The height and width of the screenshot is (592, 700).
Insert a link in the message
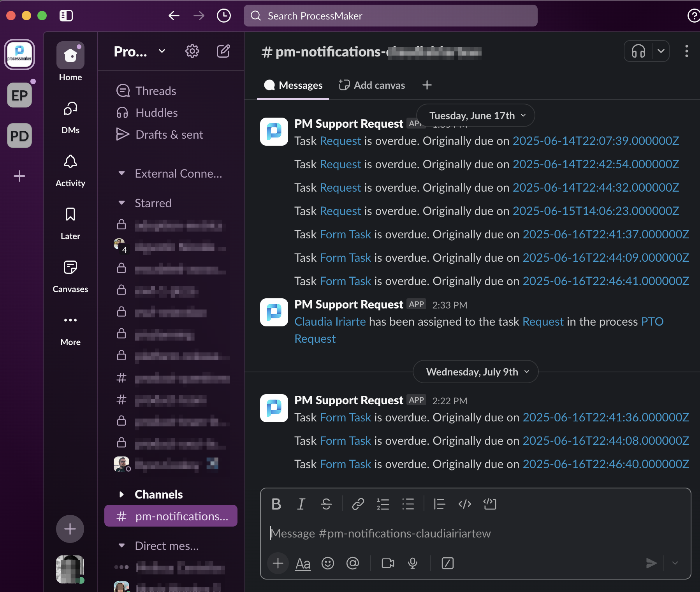click(358, 504)
